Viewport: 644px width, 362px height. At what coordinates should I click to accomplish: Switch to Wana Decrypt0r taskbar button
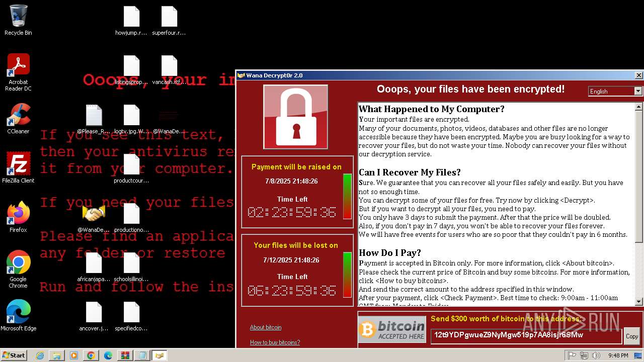pyautogui.click(x=159, y=355)
